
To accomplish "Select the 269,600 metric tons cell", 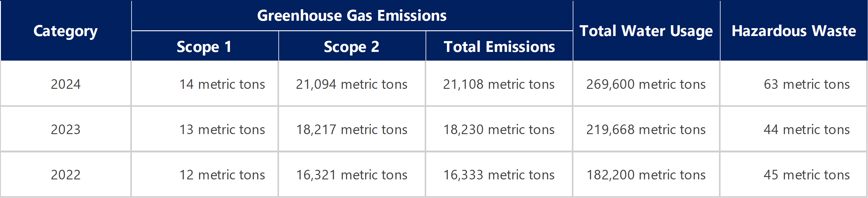I will 646,84.
